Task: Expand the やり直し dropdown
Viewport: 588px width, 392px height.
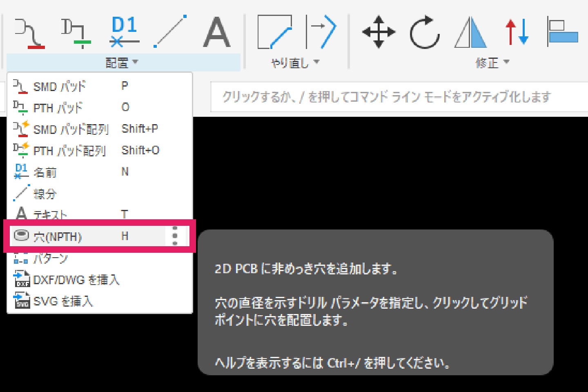Action: click(x=295, y=62)
